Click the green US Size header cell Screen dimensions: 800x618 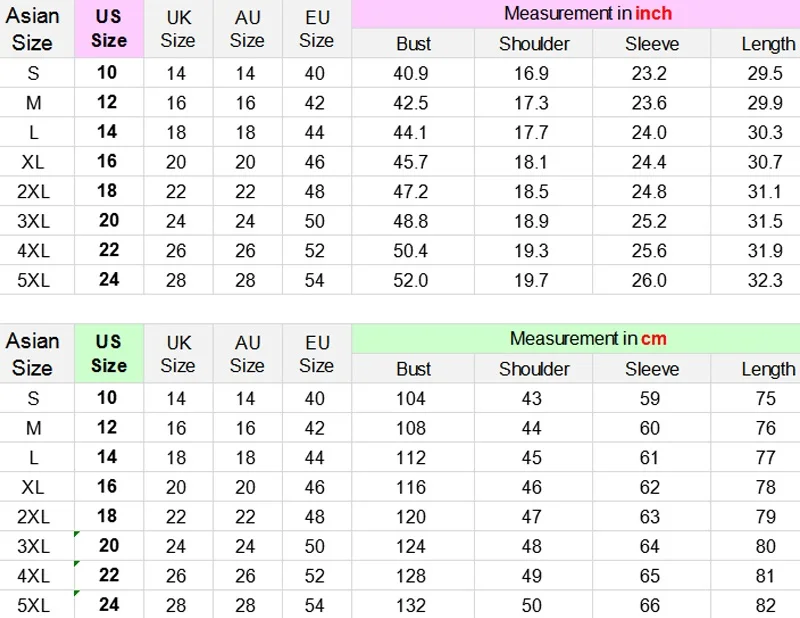(108, 353)
